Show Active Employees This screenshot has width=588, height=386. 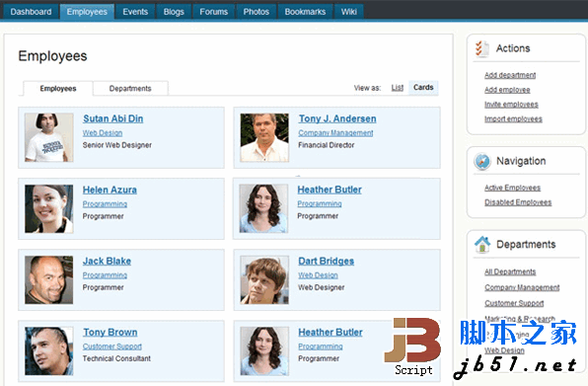click(x=512, y=188)
